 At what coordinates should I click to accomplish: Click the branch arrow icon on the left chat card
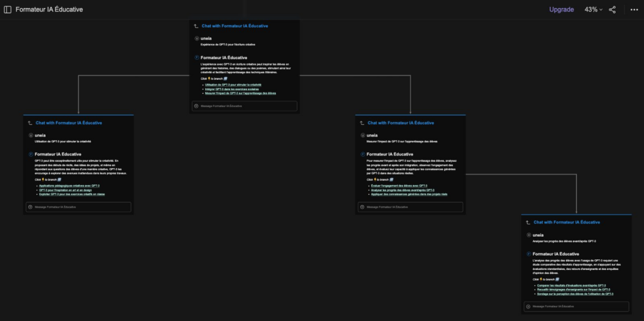30,123
